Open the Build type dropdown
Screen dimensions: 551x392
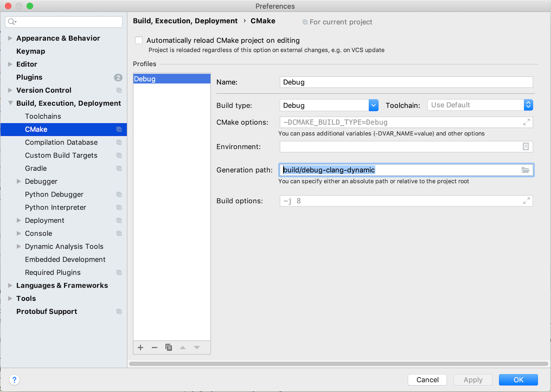click(373, 105)
